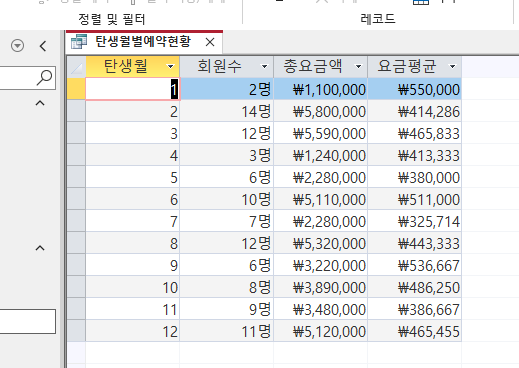Open the 총요금액 column filter dropdown
Image resolution: width=519 pixels, height=368 pixels.
358,67
